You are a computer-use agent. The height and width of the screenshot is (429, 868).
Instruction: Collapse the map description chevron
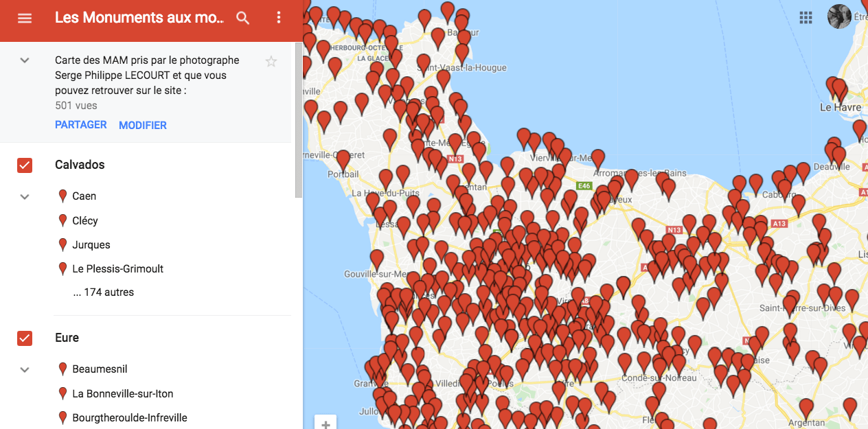(25, 60)
